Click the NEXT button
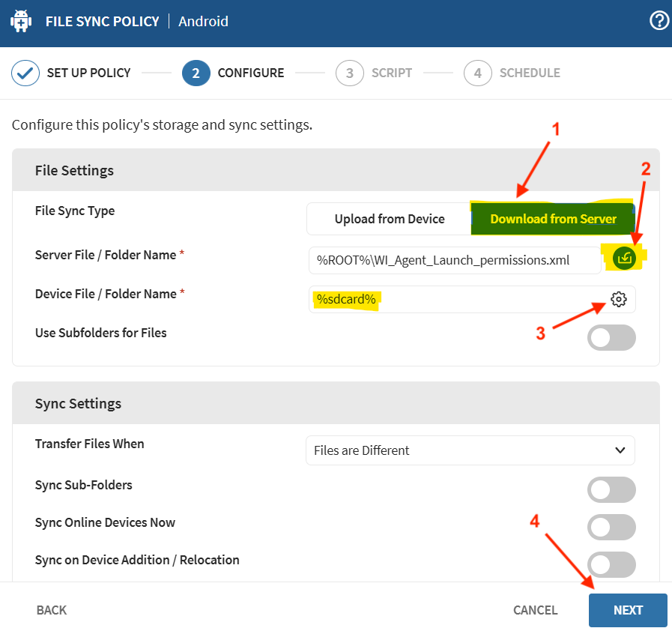Image resolution: width=672 pixels, height=631 pixels. (627, 610)
